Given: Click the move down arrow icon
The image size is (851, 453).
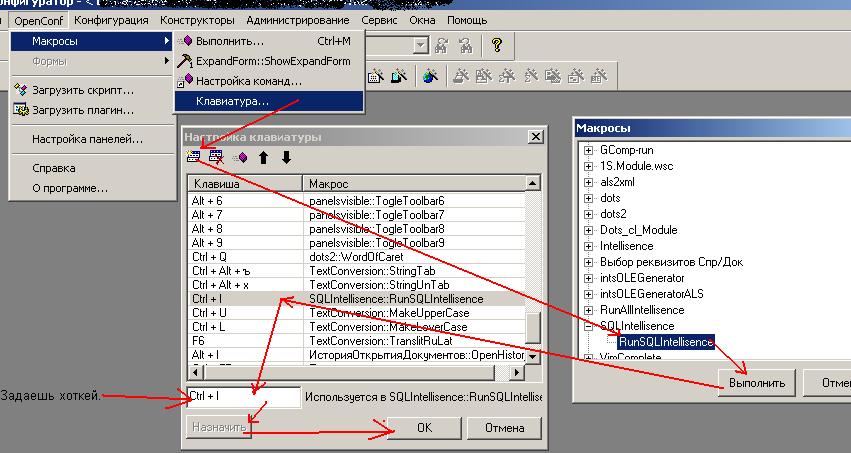Looking at the screenshot, I should [x=286, y=157].
